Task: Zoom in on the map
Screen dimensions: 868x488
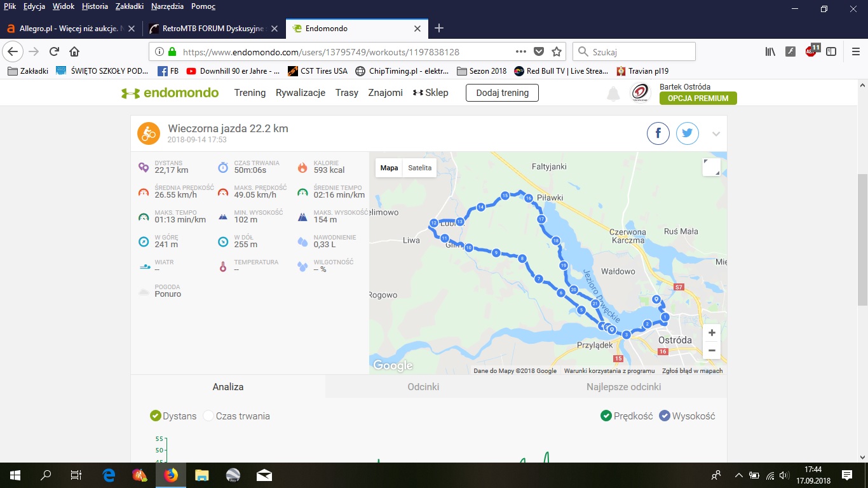Action: click(712, 333)
